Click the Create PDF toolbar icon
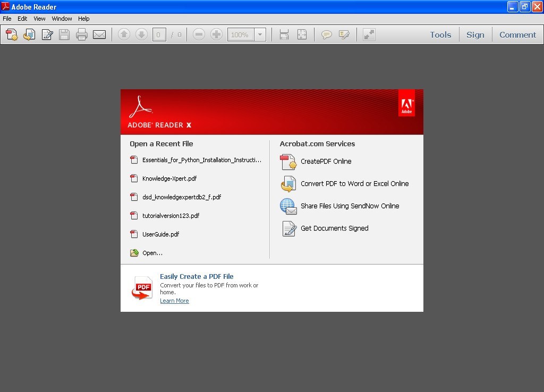 (x=12, y=35)
